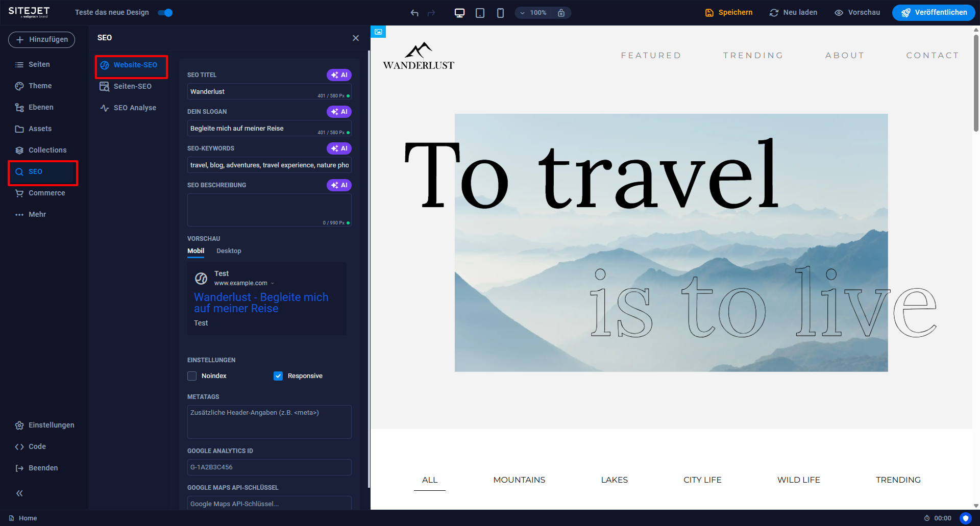The width and height of the screenshot is (980, 526).
Task: Click the undo arrow icon
Action: pyautogui.click(x=414, y=13)
